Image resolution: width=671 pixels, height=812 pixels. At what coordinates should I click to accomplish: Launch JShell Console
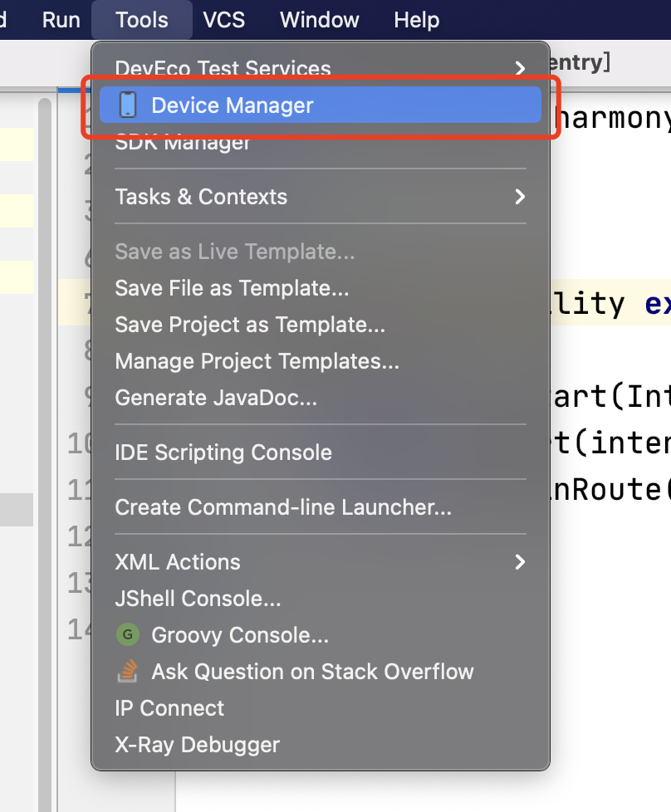[x=199, y=599]
